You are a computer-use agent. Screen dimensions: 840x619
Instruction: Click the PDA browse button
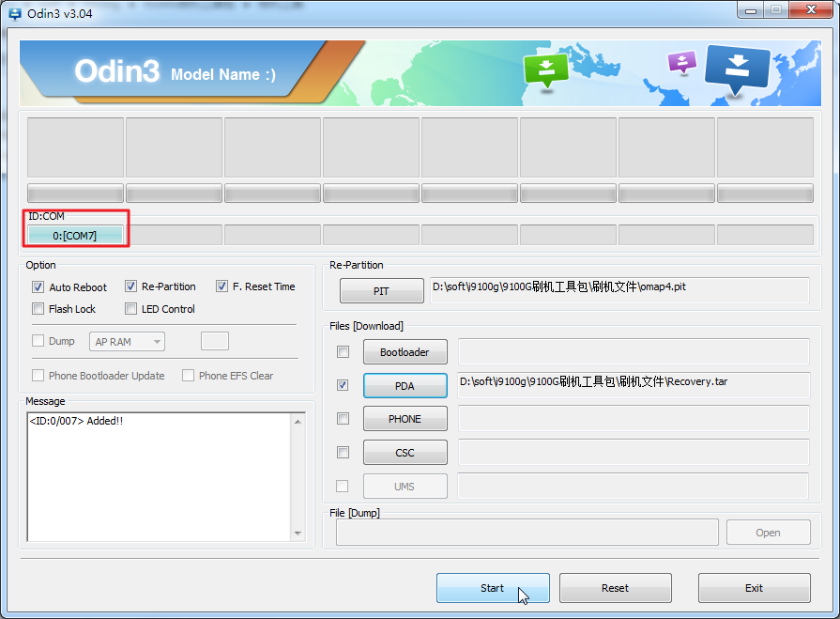pos(405,386)
